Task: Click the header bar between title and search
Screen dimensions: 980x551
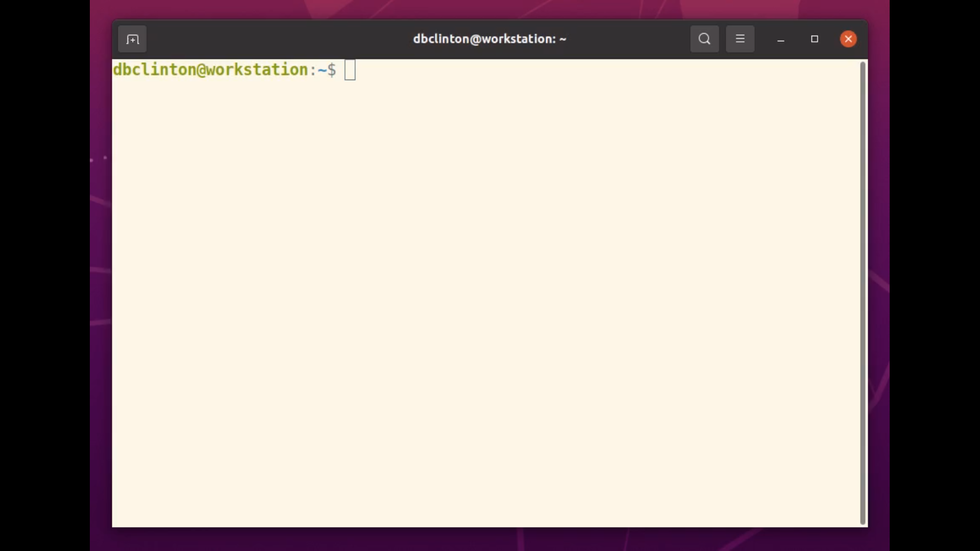Action: tap(628, 39)
